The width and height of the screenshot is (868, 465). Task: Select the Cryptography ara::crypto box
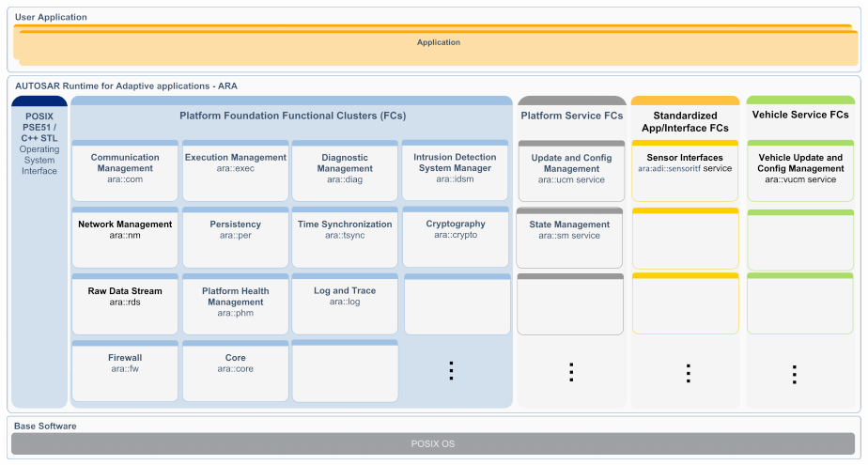pos(456,237)
